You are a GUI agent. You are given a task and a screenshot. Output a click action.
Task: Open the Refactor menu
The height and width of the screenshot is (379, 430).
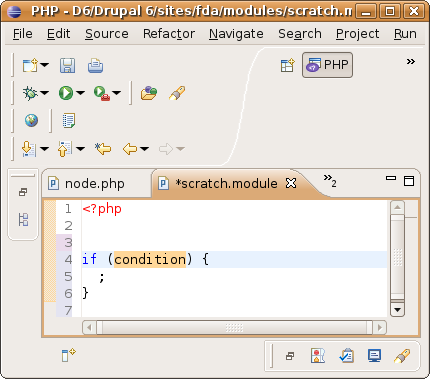click(x=169, y=34)
